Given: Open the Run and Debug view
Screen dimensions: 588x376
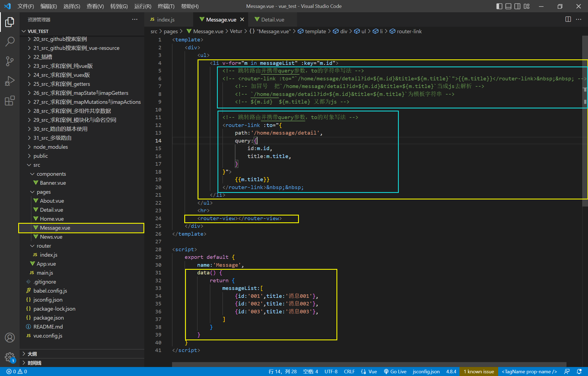Looking at the screenshot, I should [10, 81].
